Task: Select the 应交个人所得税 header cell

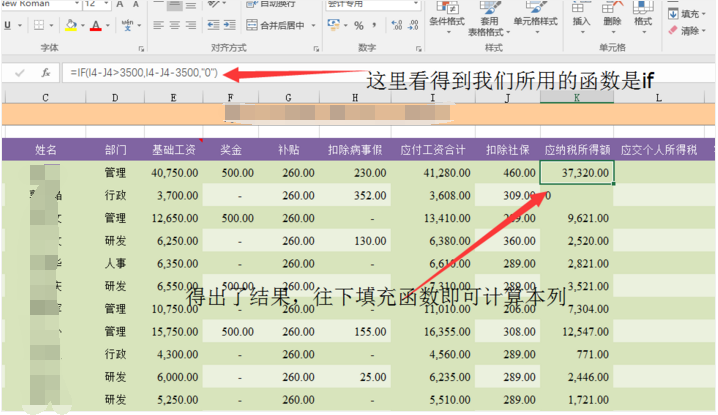Action: coord(659,150)
